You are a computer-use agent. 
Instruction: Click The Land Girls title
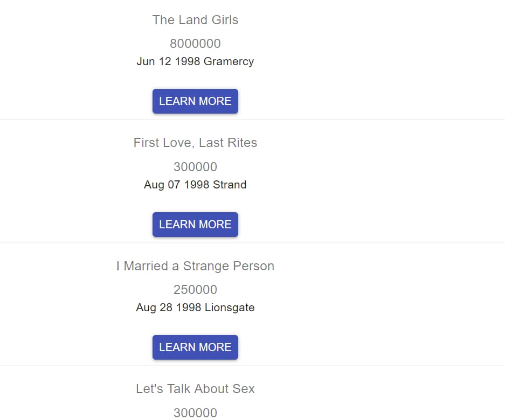(195, 20)
